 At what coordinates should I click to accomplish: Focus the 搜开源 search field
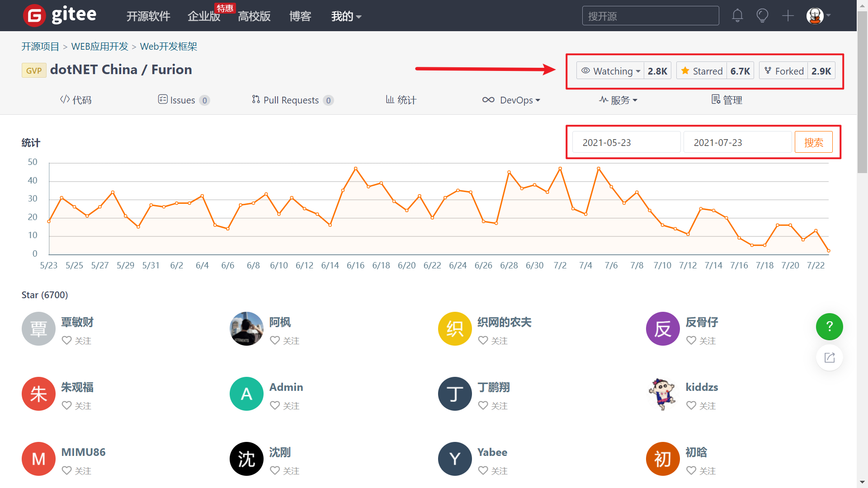click(x=650, y=16)
